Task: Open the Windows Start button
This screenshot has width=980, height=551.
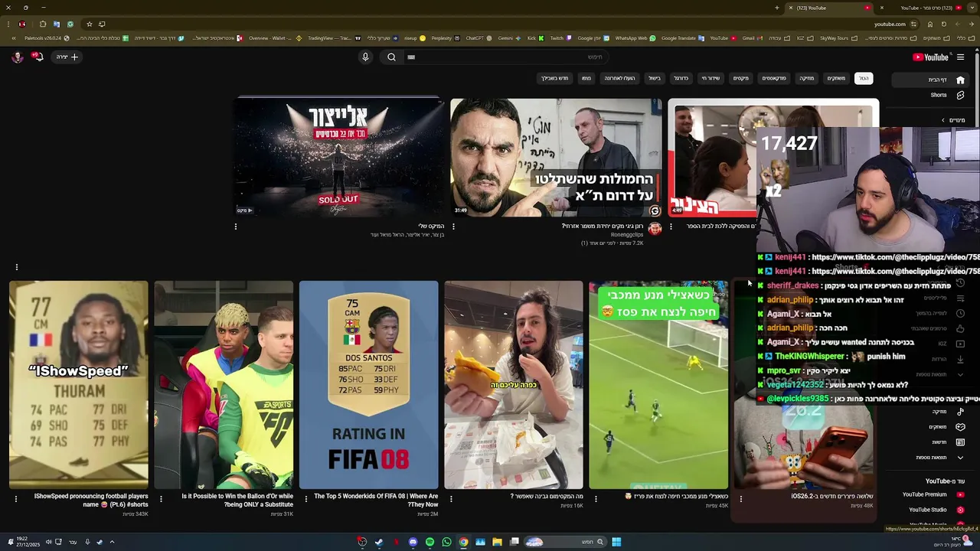Action: (616, 542)
